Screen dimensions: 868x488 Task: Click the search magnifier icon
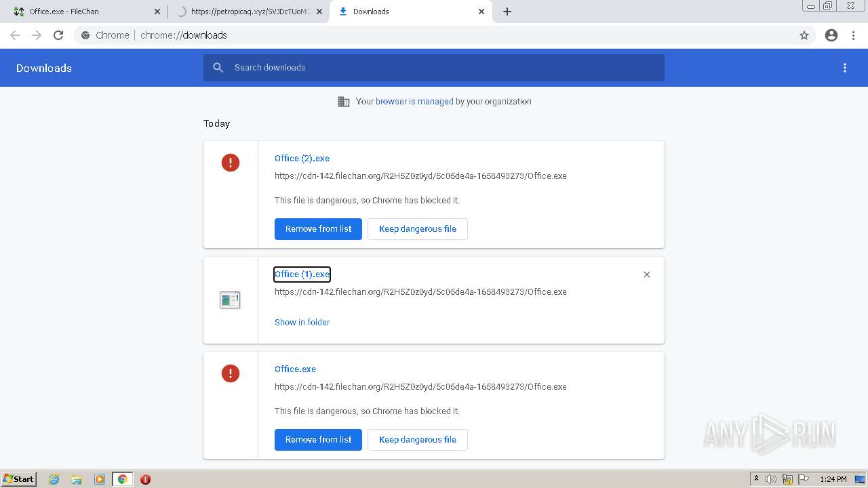(218, 68)
